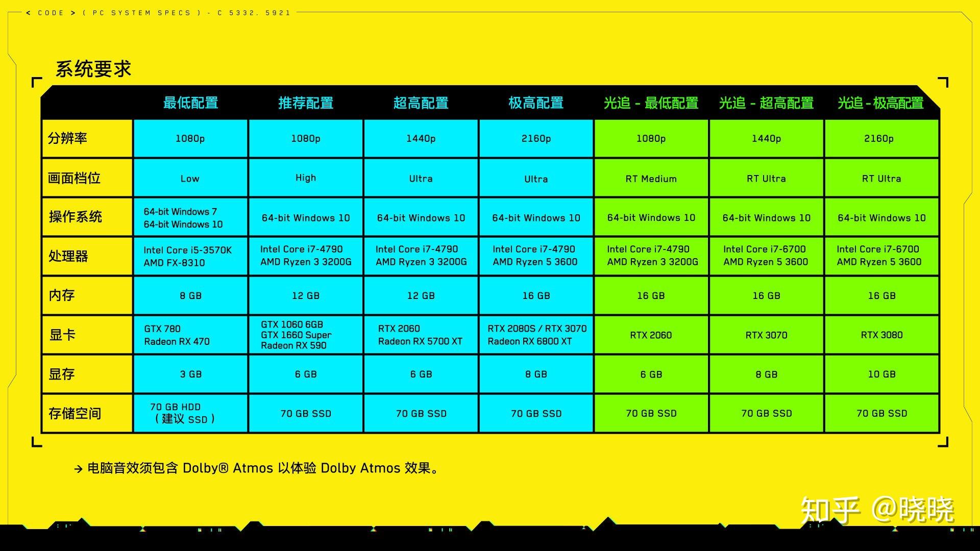Click the 极高配置 column header
Viewport: 980px width, 551px height.
tap(534, 102)
